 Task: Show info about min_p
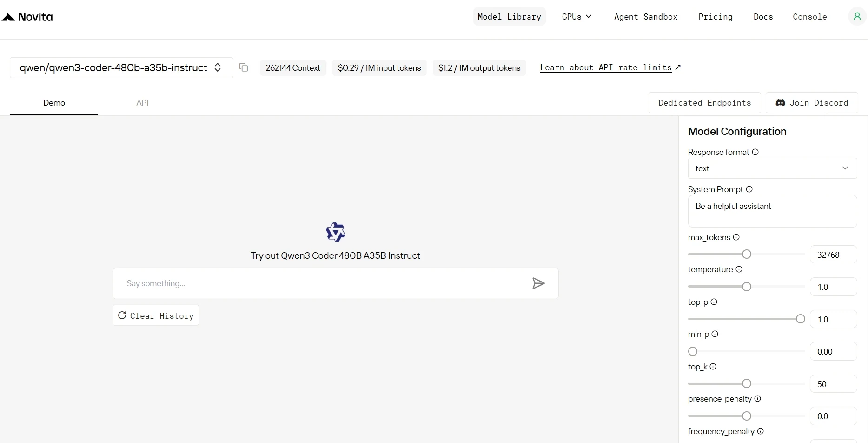coord(715,334)
